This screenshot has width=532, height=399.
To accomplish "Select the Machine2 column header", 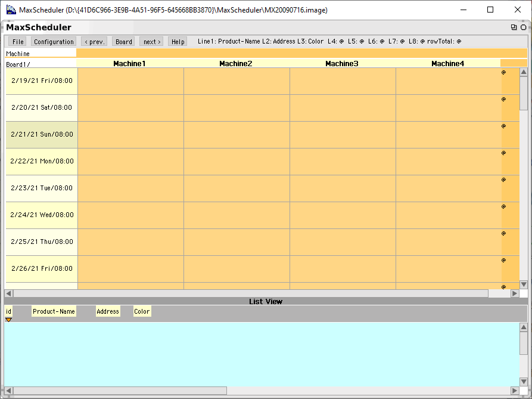I will tap(236, 63).
